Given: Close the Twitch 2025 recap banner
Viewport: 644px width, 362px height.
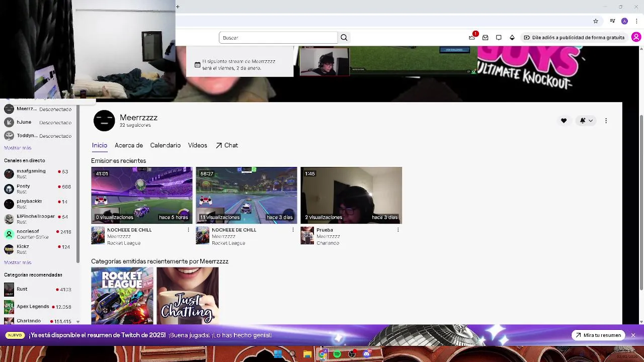Looking at the screenshot, I should 633,335.
